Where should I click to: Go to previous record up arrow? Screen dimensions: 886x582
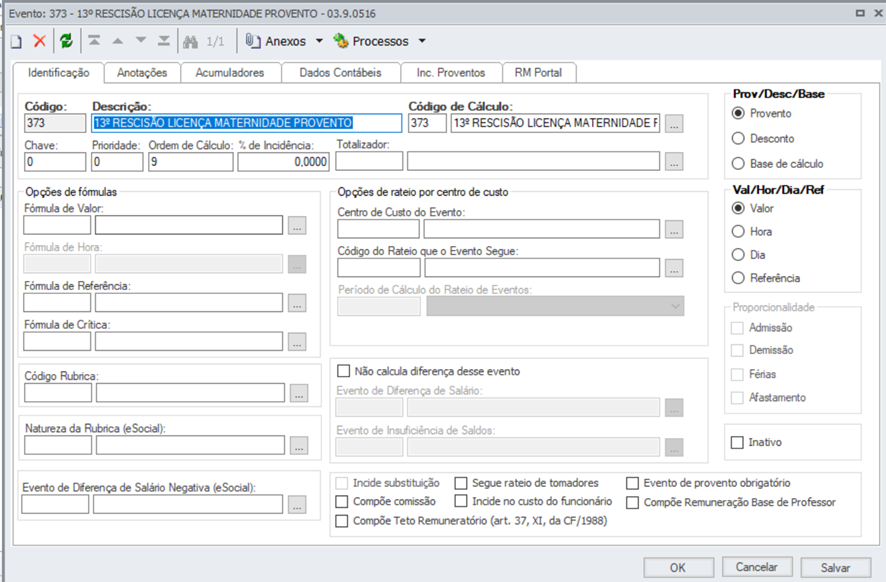tap(118, 41)
